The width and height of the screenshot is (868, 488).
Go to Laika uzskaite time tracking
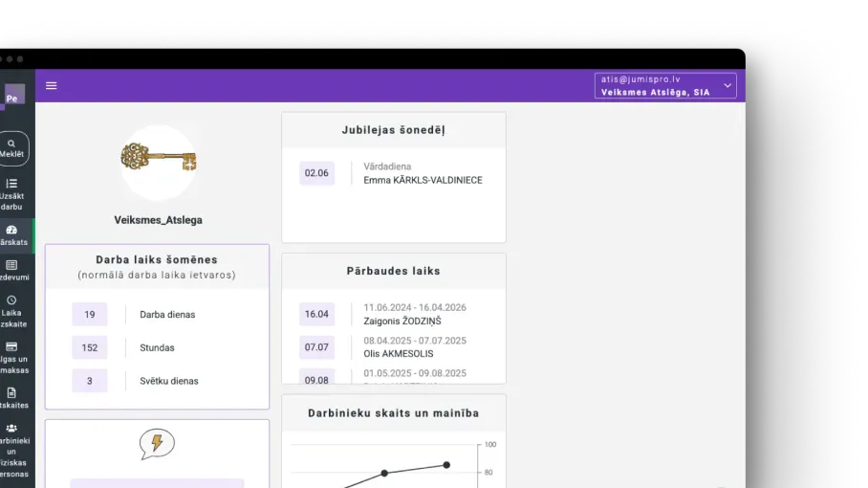(12, 312)
